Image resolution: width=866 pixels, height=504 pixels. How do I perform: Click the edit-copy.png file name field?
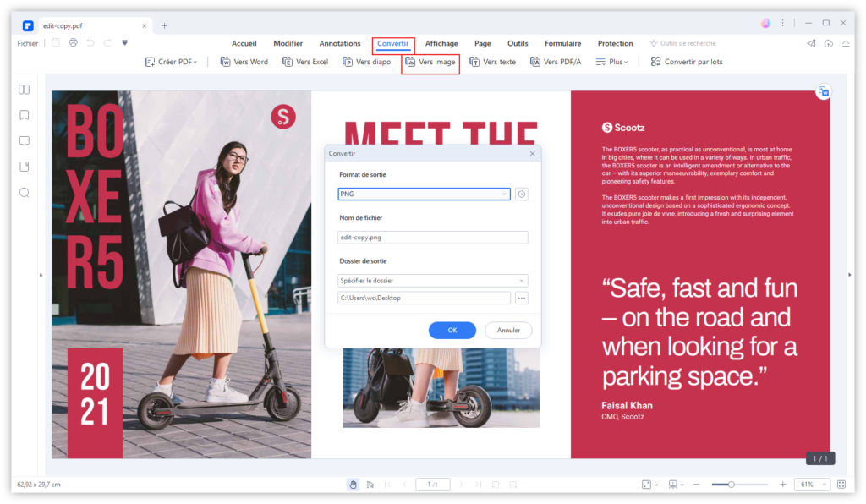pyautogui.click(x=432, y=238)
